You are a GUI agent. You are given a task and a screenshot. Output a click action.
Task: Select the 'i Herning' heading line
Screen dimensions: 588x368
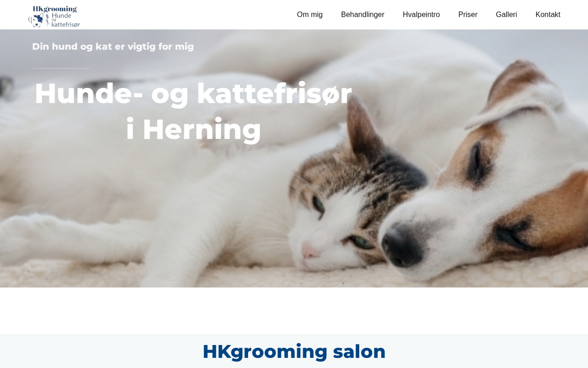click(x=193, y=129)
